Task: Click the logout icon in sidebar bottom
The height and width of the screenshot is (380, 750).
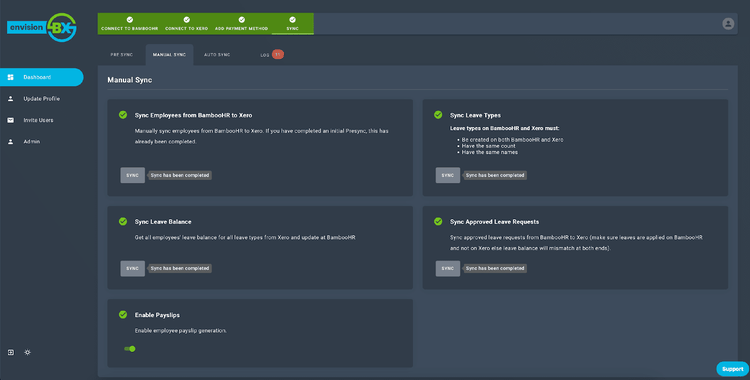Action: 11,352
